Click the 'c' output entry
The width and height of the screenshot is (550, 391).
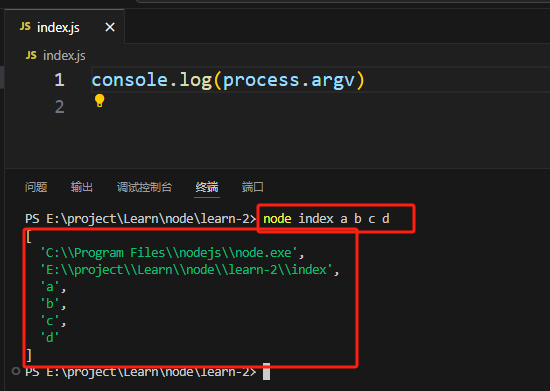click(53, 321)
